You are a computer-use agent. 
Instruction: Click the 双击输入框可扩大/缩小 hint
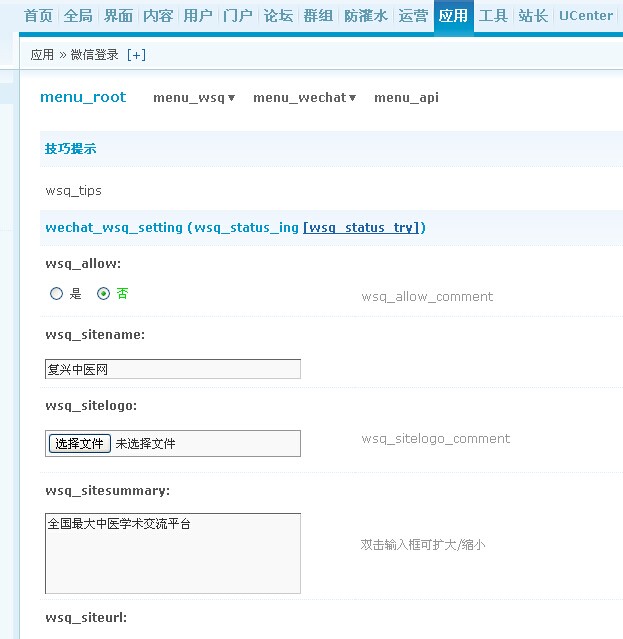point(423,545)
